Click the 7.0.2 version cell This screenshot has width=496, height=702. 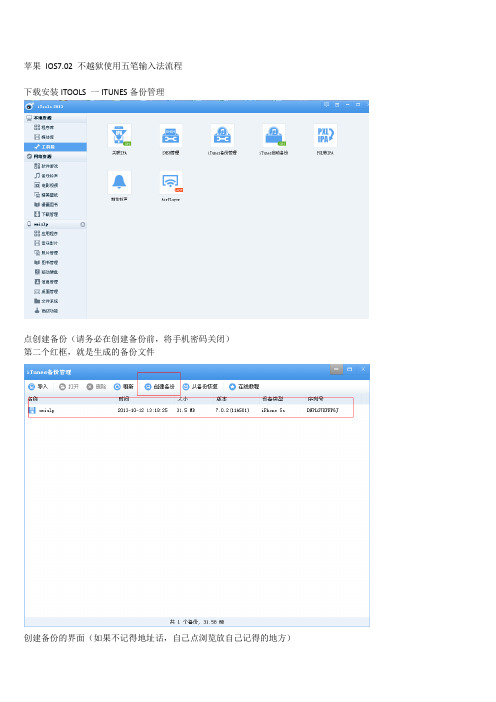[x=232, y=410]
